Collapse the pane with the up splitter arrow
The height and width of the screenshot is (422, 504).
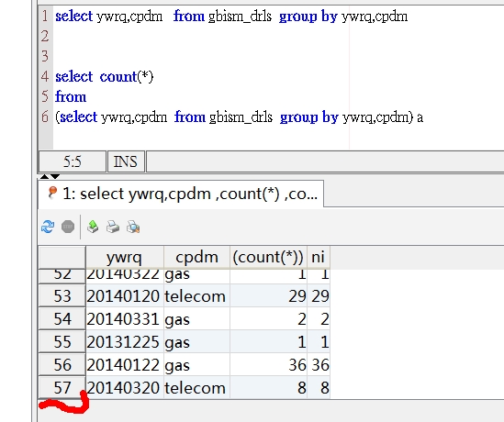[45, 177]
